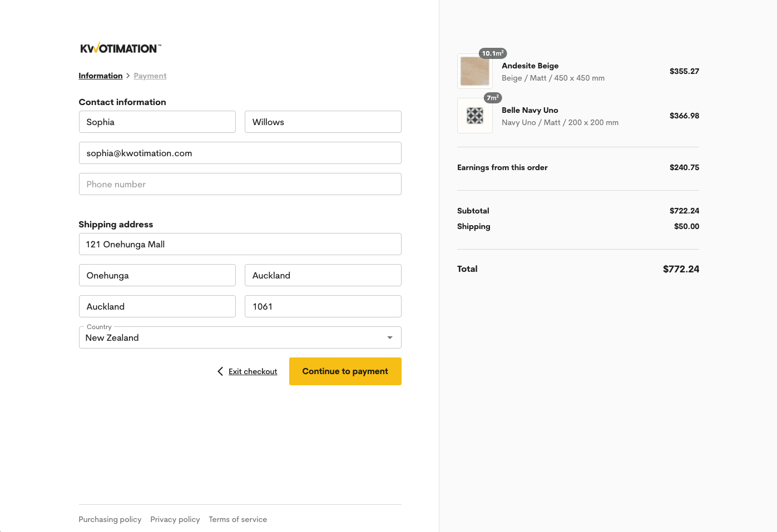Open the Terms of service link
Viewport: 777px width, 532px height.
pyautogui.click(x=238, y=519)
